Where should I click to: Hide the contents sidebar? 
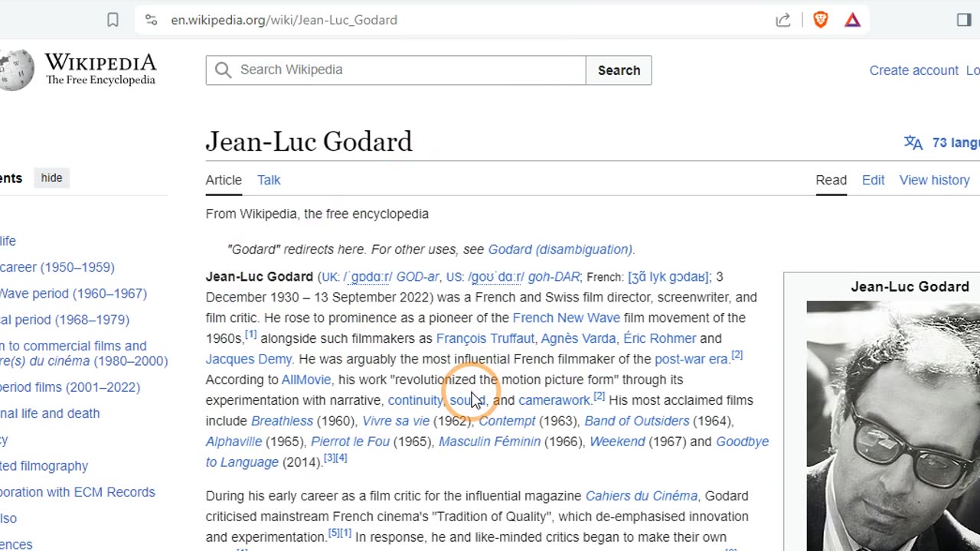tap(51, 178)
